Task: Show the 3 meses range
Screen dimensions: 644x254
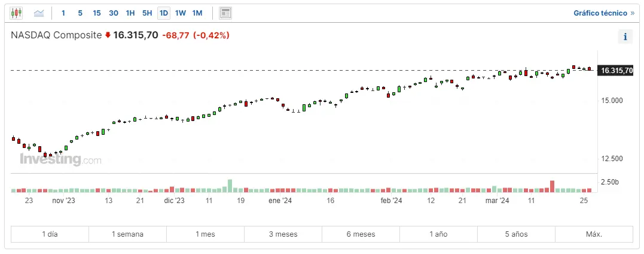Action: pyautogui.click(x=283, y=234)
